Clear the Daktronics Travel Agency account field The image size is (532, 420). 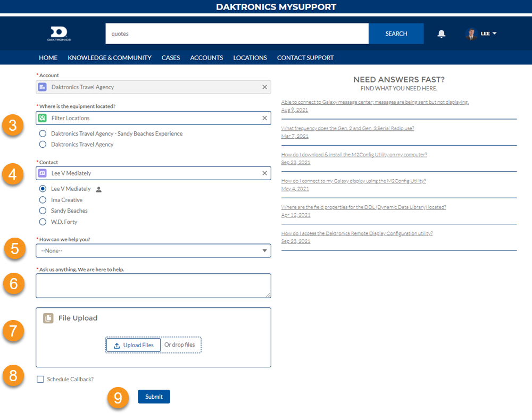(264, 87)
